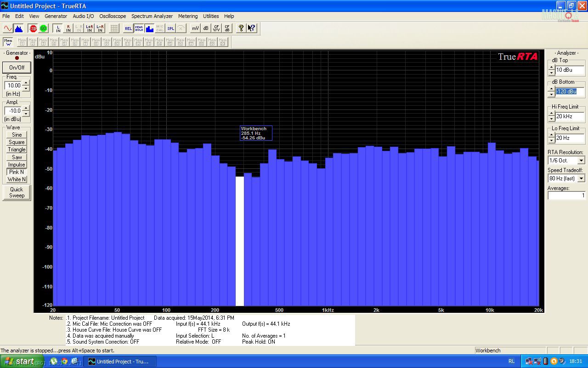Viewport: 588px width, 368px height.
Task: Select the CF dB crest factor icon
Action: coord(227,29)
